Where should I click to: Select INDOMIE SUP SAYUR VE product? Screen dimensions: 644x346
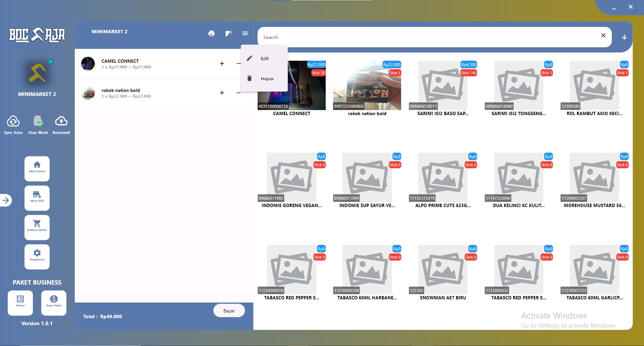tap(367, 181)
